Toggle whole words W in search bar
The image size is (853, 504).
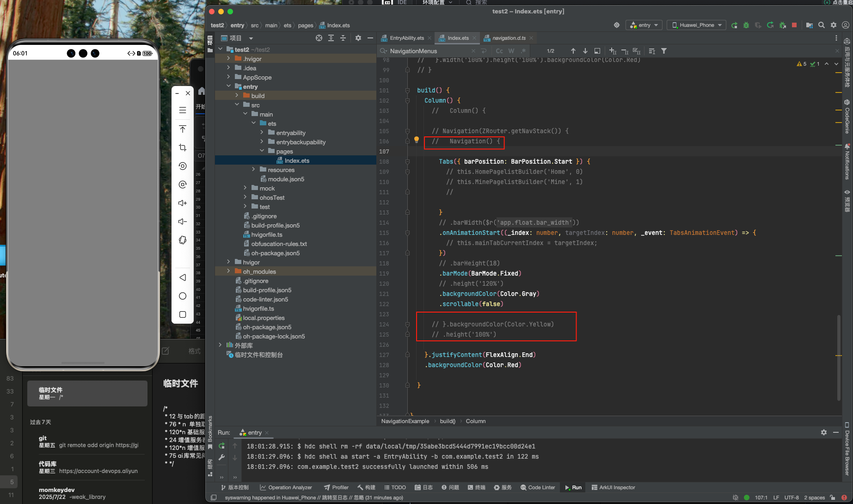[x=511, y=51]
